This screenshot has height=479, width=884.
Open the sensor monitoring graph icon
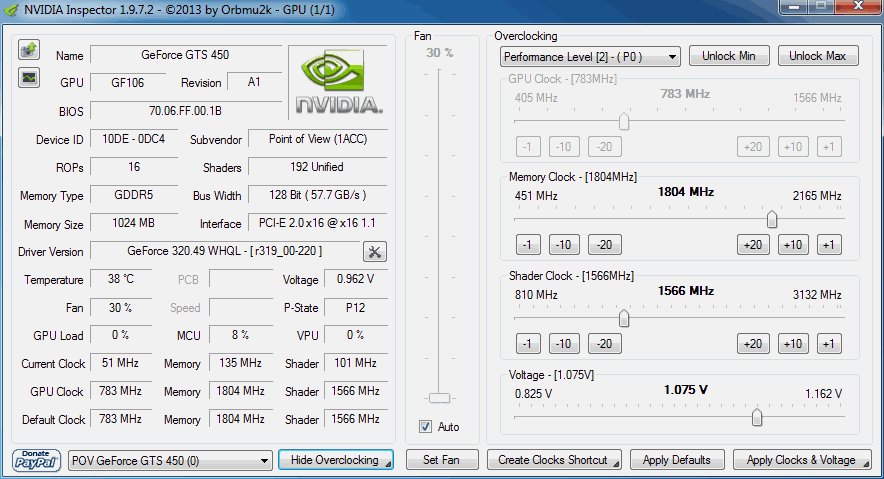coord(29,77)
